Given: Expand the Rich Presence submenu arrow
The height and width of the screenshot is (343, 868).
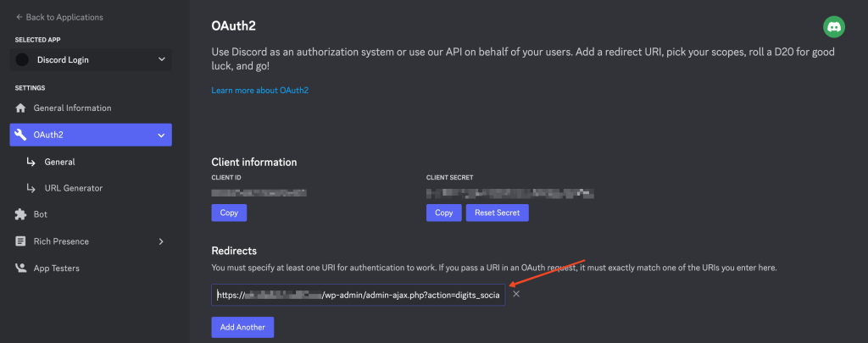Looking at the screenshot, I should [161, 241].
